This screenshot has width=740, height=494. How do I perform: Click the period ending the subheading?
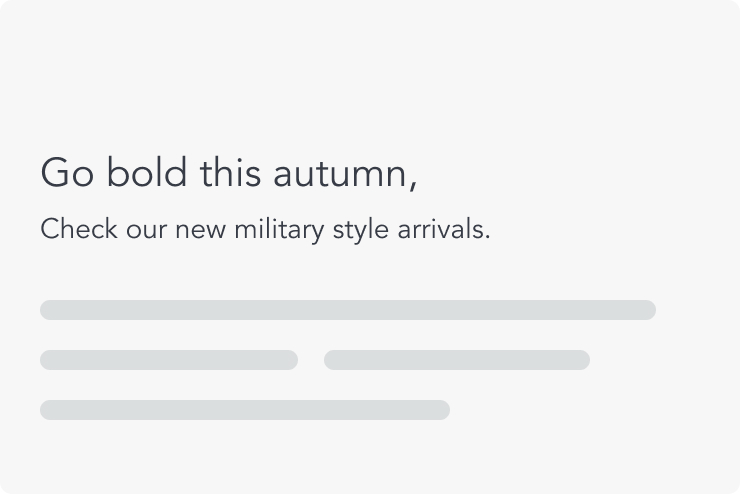pyautogui.click(x=487, y=238)
